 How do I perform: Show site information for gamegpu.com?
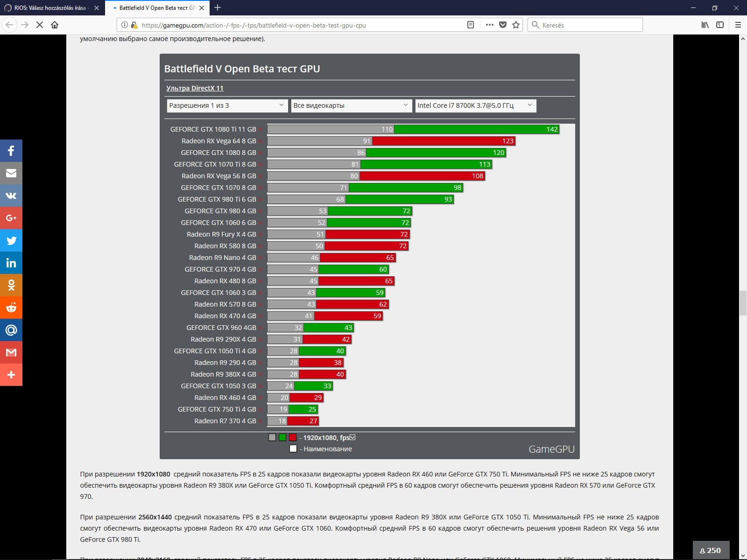point(125,25)
